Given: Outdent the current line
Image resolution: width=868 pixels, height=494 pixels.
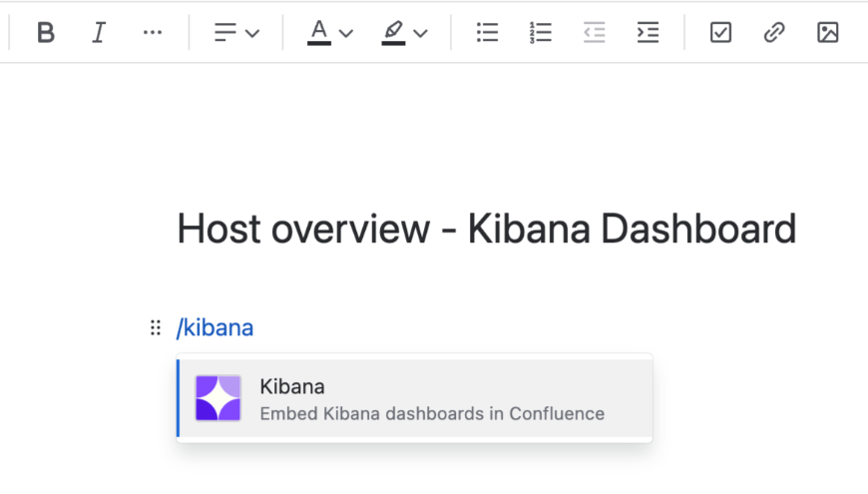Looking at the screenshot, I should coord(594,33).
